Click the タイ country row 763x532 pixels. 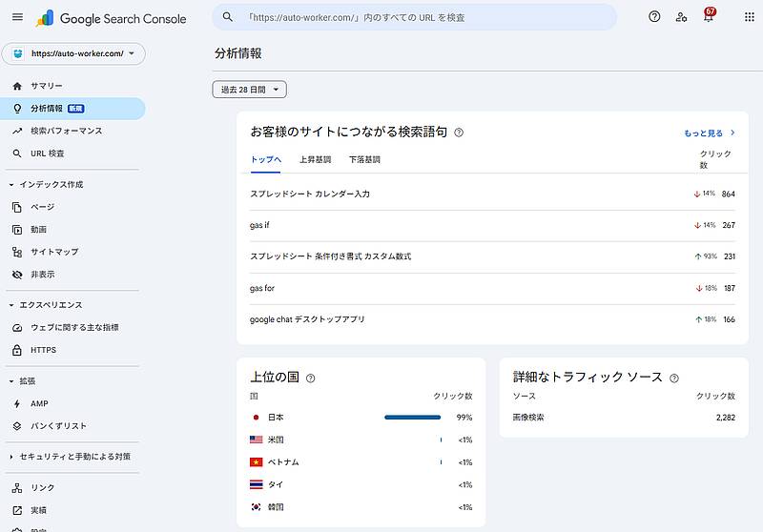click(x=361, y=485)
